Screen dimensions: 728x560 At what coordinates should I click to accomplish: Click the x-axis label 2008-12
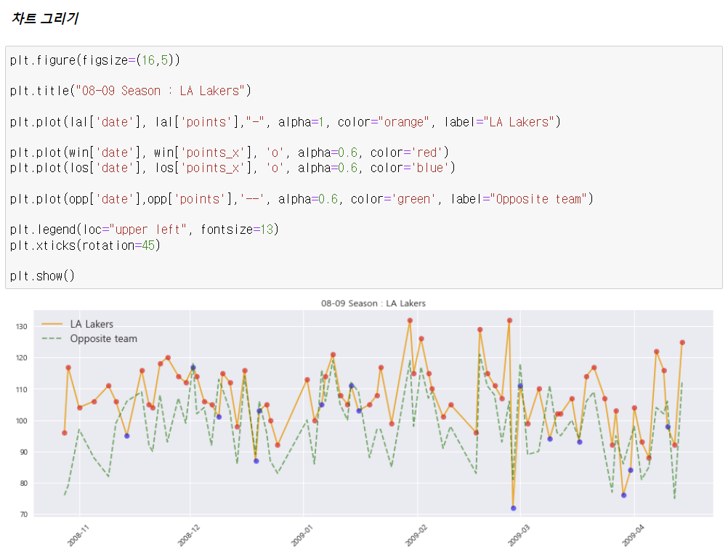[x=187, y=535]
